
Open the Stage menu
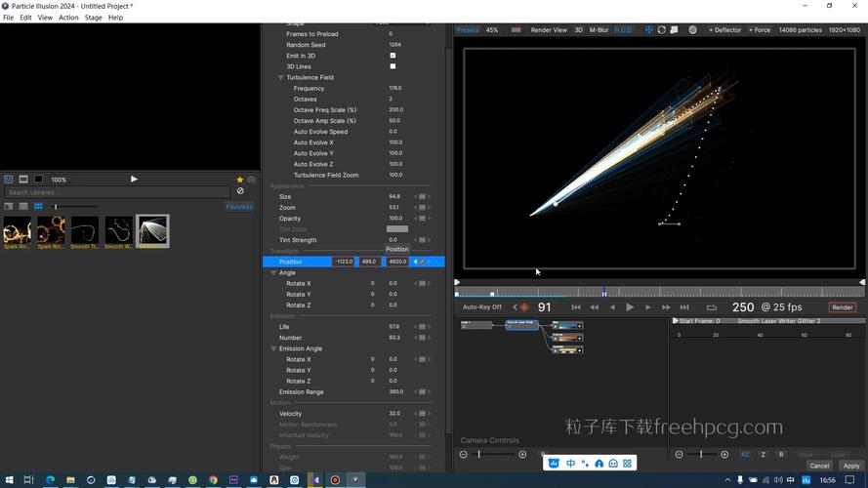tap(93, 18)
